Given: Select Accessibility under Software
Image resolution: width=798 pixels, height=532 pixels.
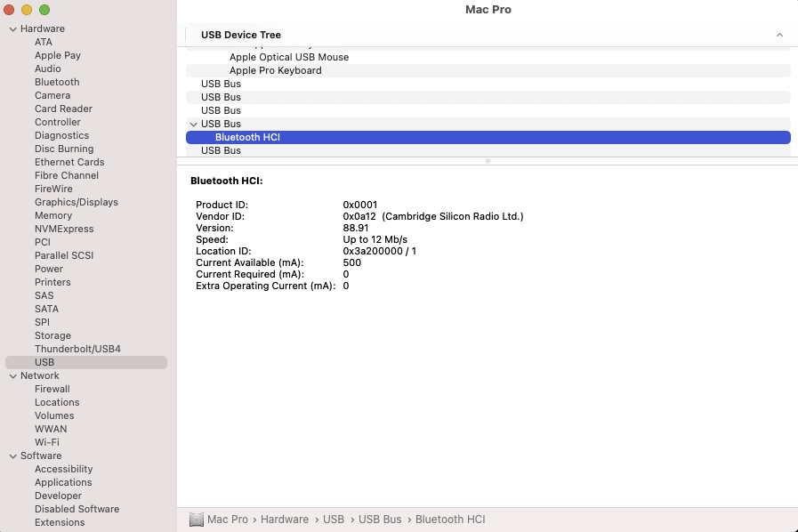Looking at the screenshot, I should 64,469.
